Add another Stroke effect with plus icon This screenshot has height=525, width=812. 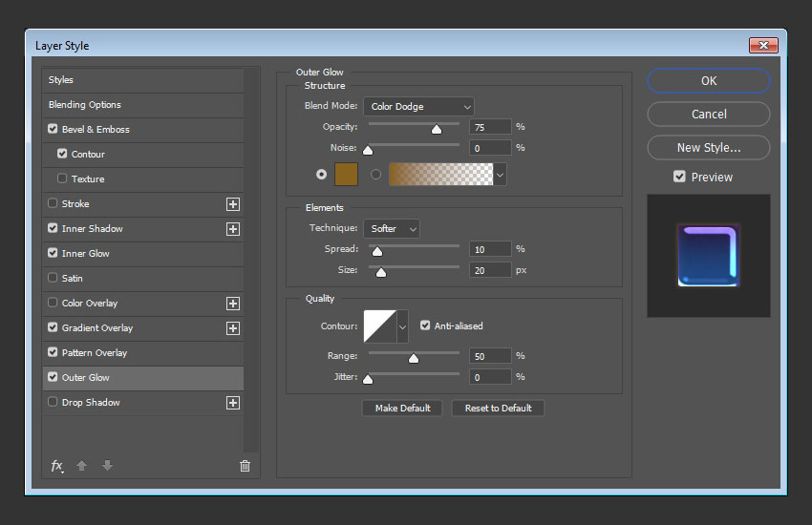pyautogui.click(x=233, y=204)
